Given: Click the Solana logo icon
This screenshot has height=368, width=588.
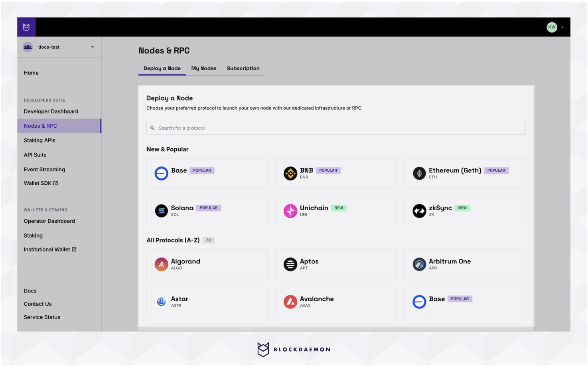Looking at the screenshot, I should (162, 211).
